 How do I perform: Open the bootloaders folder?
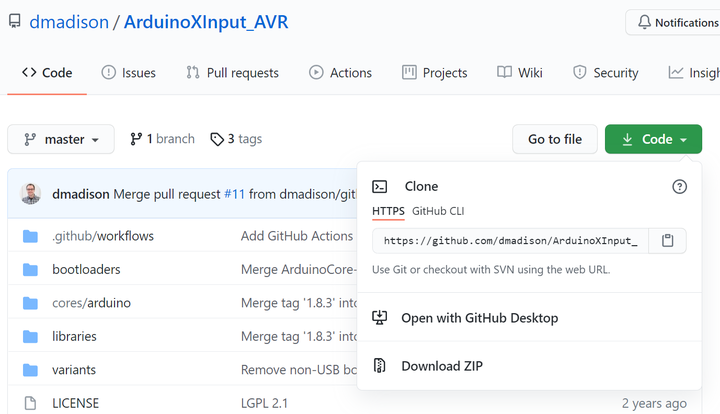(x=86, y=269)
